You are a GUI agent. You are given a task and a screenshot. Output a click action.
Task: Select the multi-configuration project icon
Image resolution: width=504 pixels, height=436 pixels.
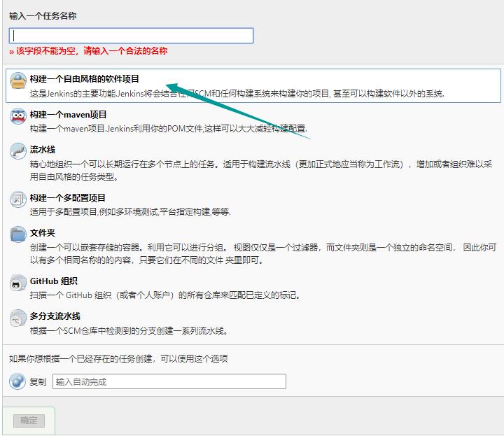coord(18,199)
